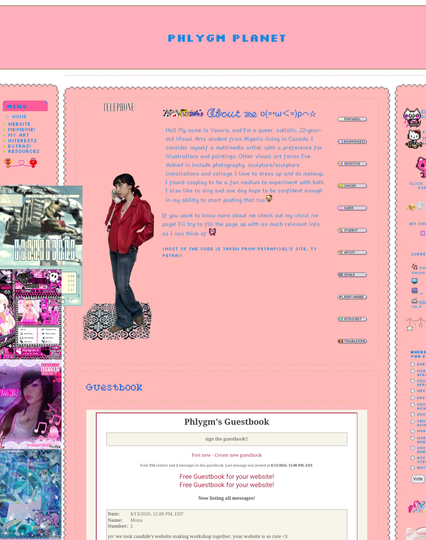Click the Petrapixel code credit text

click(240, 252)
